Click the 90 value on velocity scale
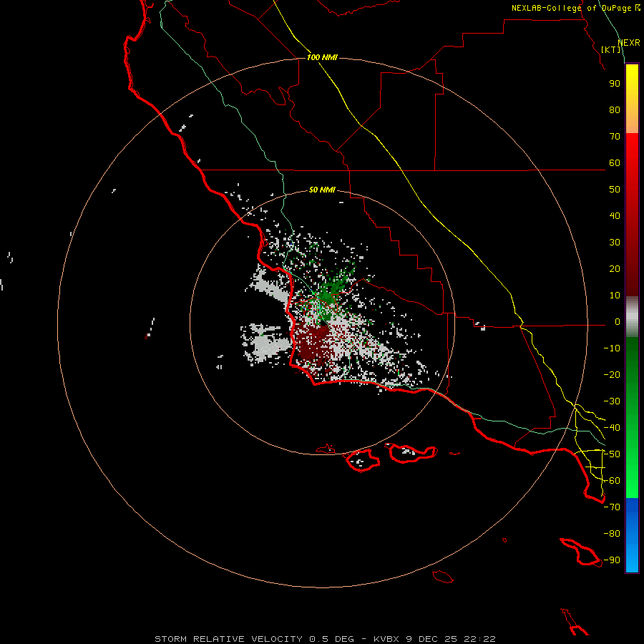 coord(615,84)
